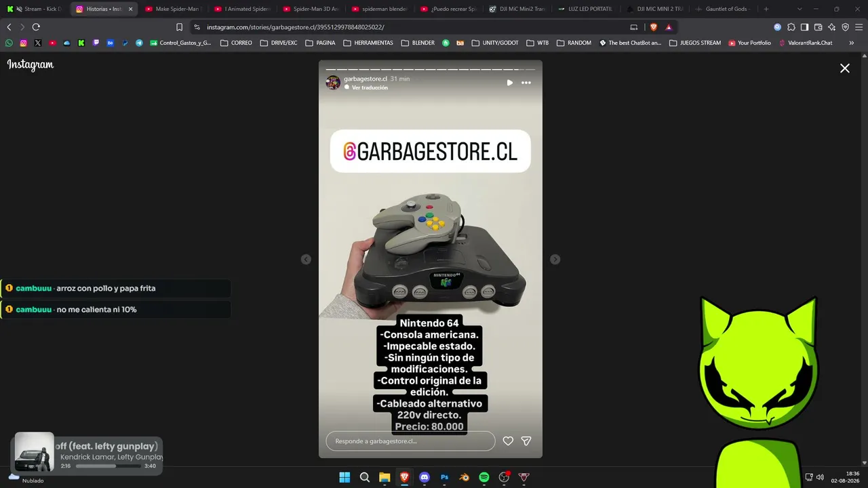Open the story's three-dot options menu
The width and height of the screenshot is (868, 488).
[526, 83]
